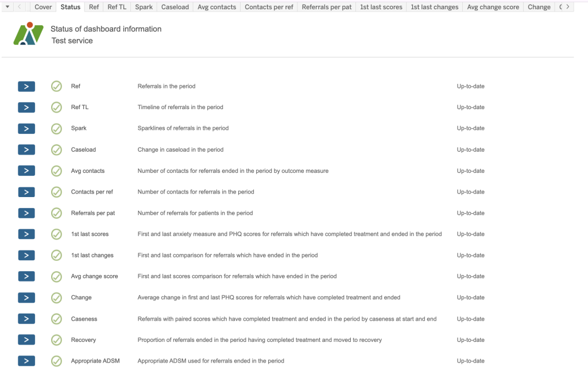Click the green status tick for Caseness
Viewport: 588px width, 374px height.
[x=56, y=319]
